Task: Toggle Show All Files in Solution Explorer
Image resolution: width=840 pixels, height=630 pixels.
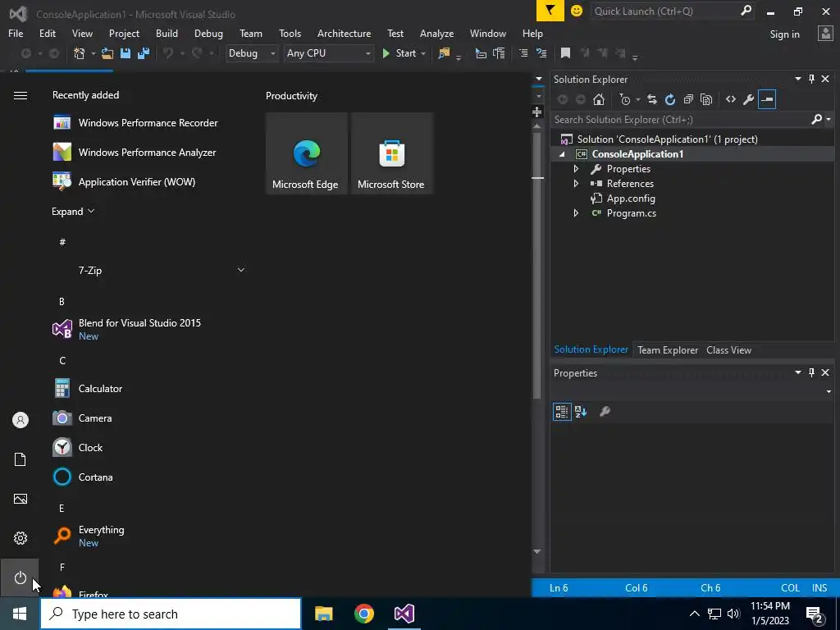Action: (706, 99)
